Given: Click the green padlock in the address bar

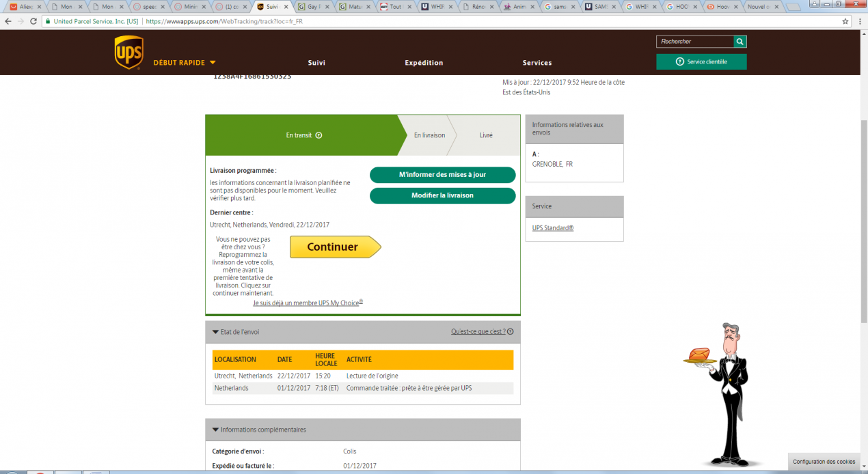Looking at the screenshot, I should [48, 21].
